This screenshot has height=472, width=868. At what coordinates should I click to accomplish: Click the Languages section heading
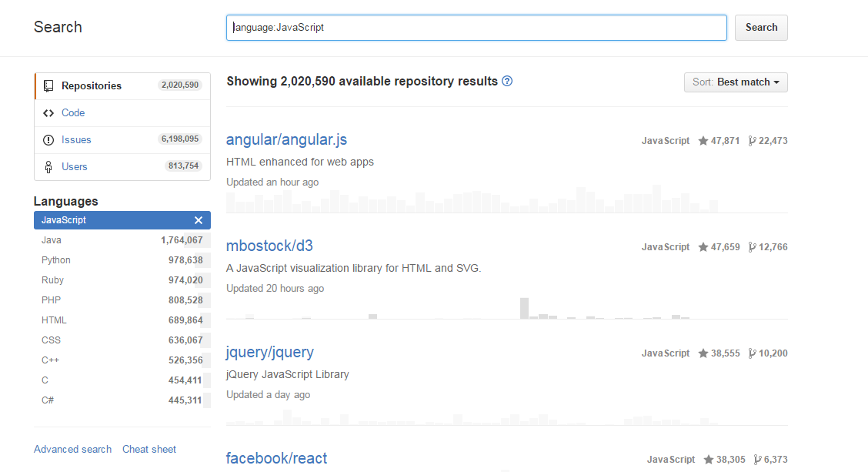pos(66,201)
